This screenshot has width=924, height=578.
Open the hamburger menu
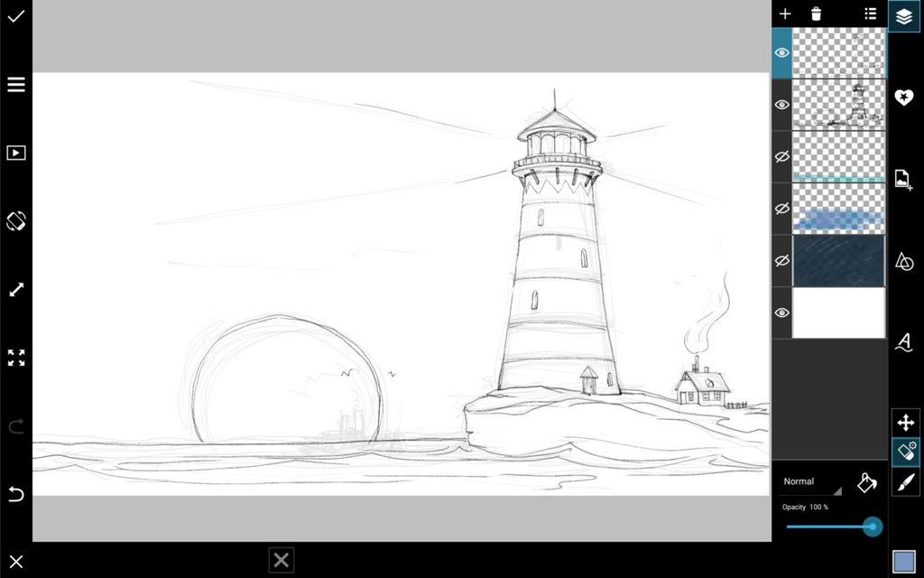pyautogui.click(x=16, y=84)
